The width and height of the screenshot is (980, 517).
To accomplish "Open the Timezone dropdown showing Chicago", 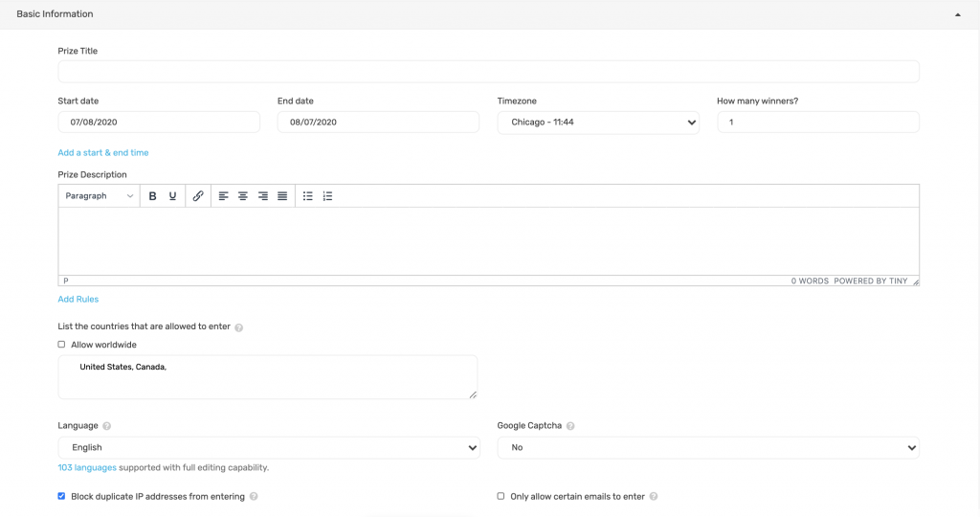I will [x=598, y=123].
